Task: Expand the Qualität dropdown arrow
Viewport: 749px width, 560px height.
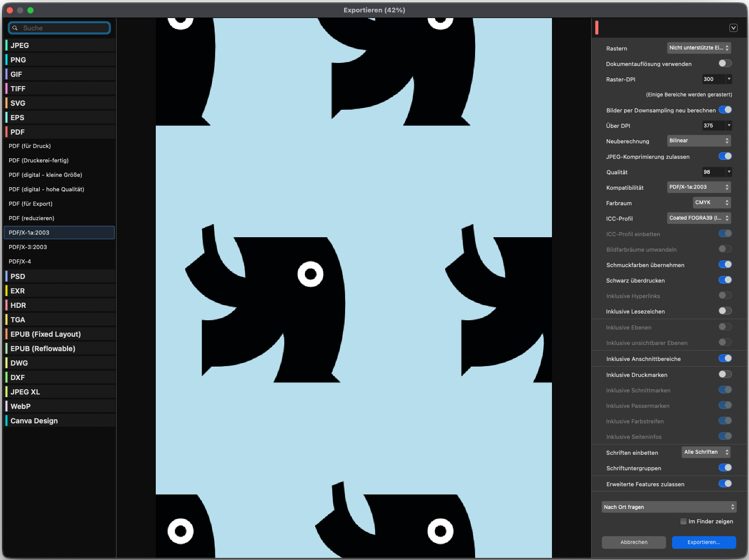Action: click(729, 172)
